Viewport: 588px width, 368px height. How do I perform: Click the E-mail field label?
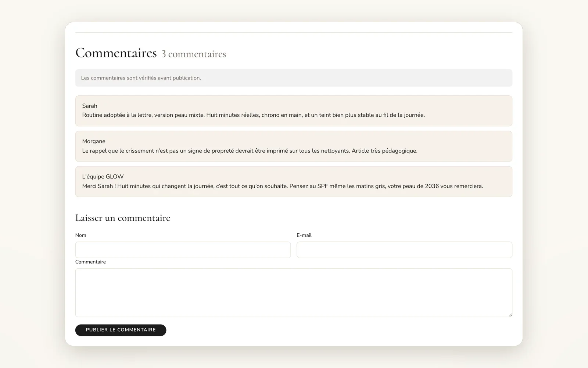(x=304, y=235)
